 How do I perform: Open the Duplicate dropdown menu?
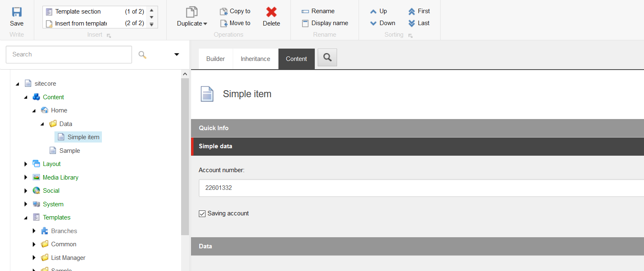192,23
